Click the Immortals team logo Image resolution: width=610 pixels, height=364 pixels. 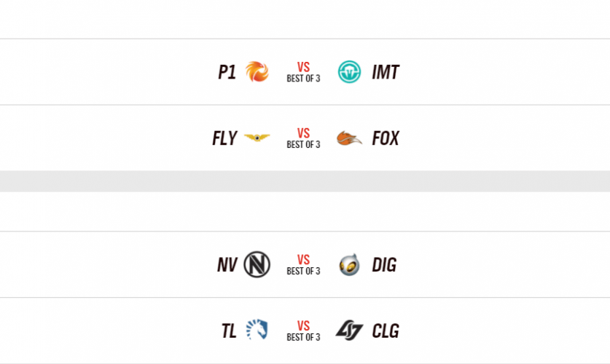pos(349,72)
